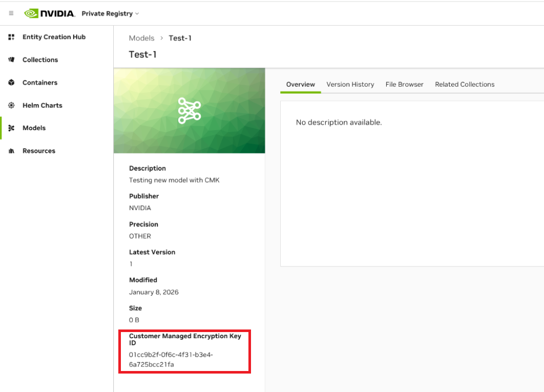This screenshot has height=392, width=544.
Task: Click the hamburger menu icon top left
Action: (x=11, y=13)
